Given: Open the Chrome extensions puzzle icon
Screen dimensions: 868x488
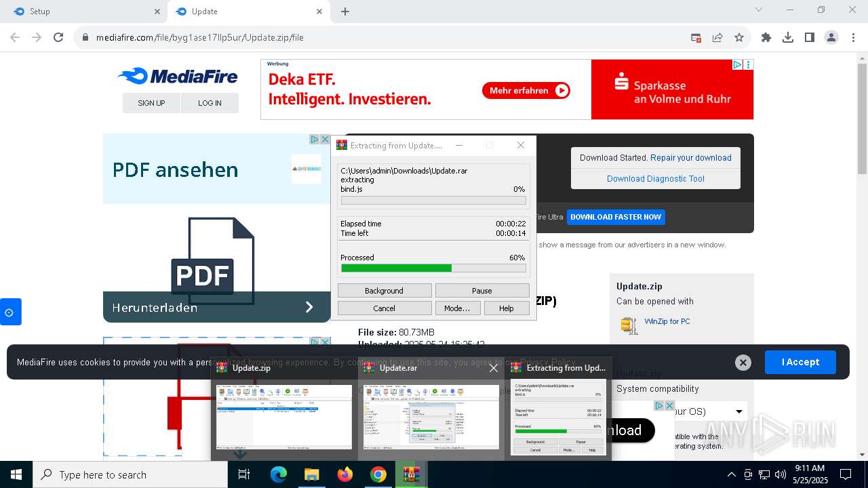Looking at the screenshot, I should [x=766, y=37].
